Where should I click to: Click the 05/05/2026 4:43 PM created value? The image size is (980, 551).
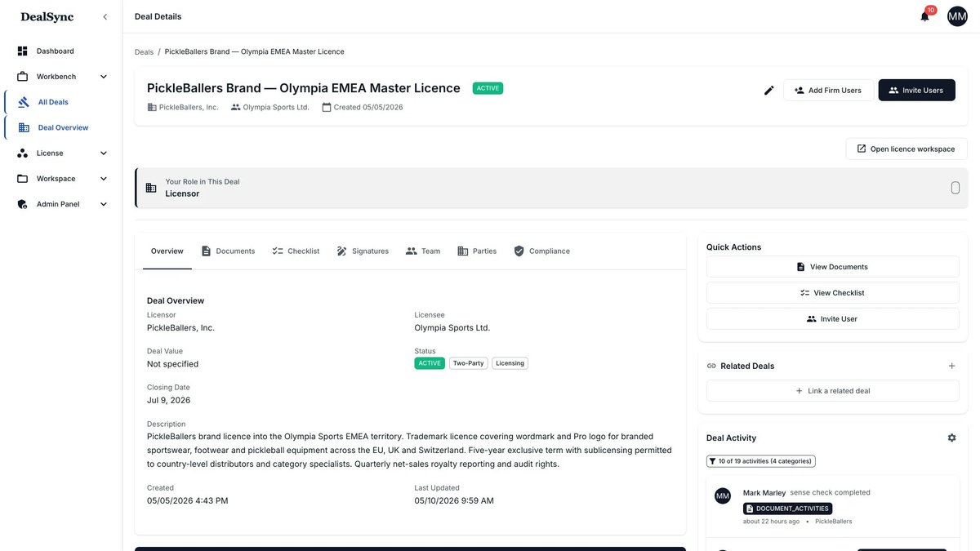click(188, 500)
